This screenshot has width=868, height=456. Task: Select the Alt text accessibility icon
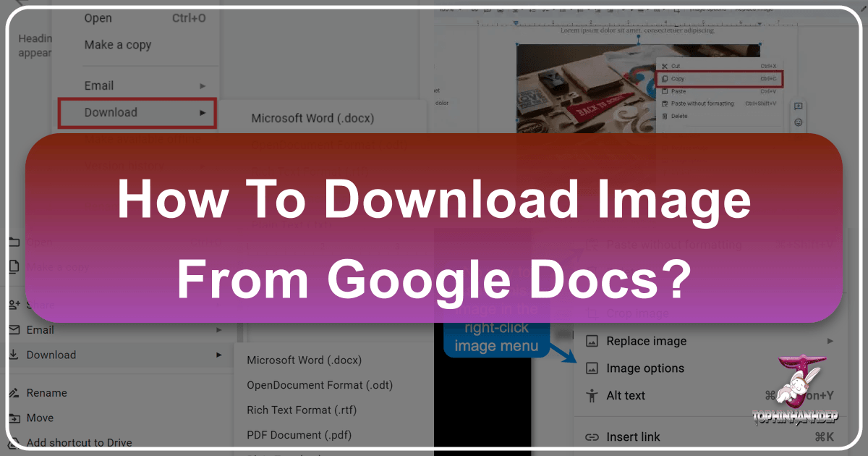[x=590, y=395]
